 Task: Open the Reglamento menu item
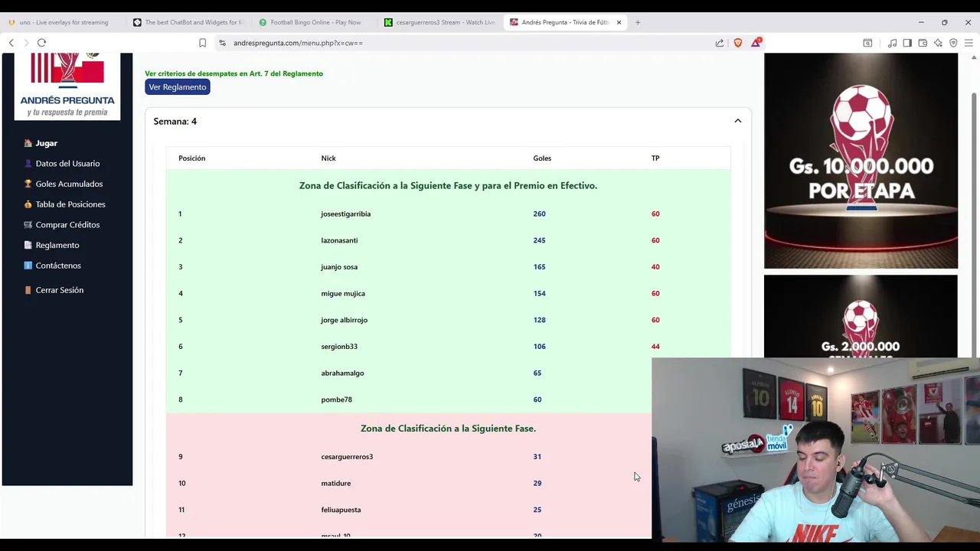(x=57, y=245)
